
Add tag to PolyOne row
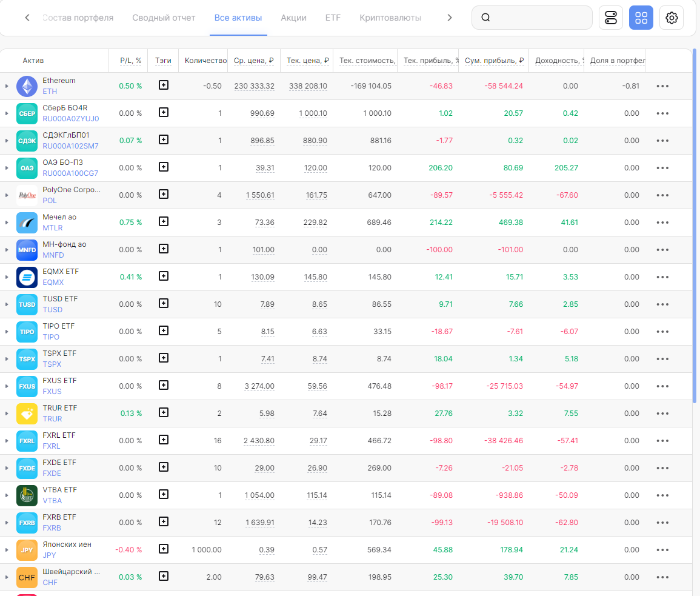coord(164,194)
